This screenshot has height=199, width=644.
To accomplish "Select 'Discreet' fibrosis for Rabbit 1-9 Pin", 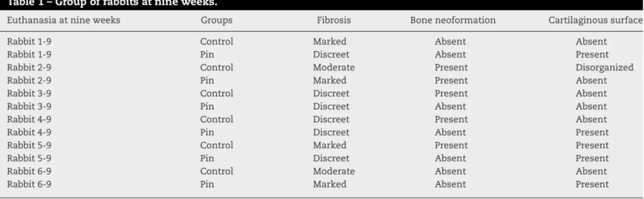I will pyautogui.click(x=331, y=55).
